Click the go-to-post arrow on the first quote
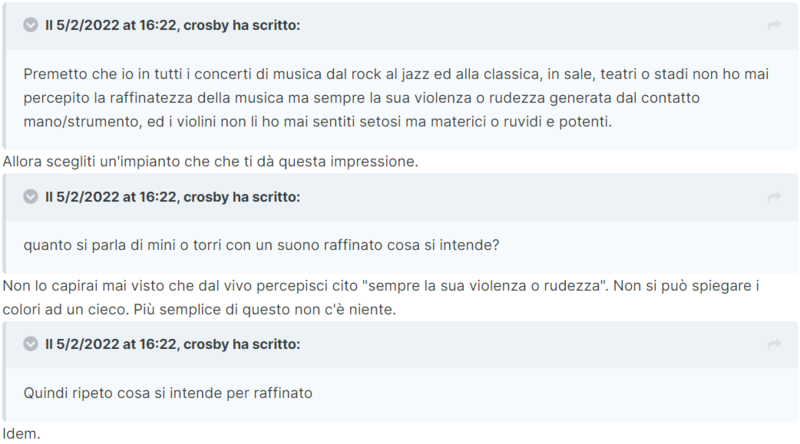The image size is (800, 444). pos(773,26)
